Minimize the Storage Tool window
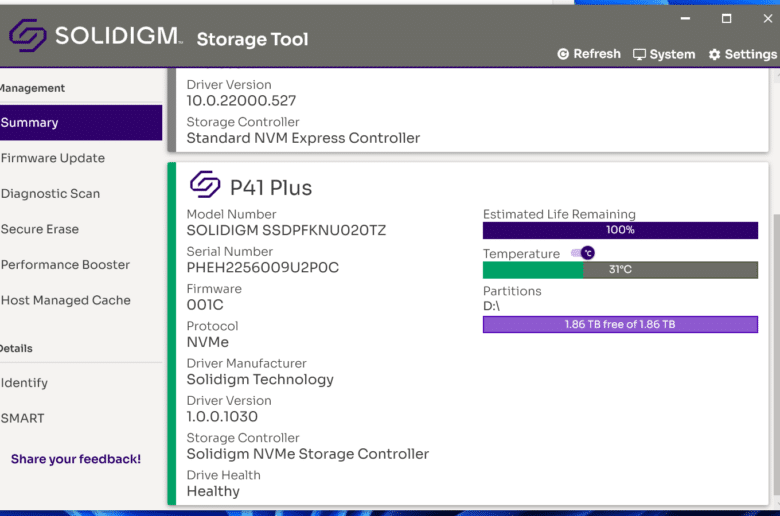The height and width of the screenshot is (516, 780). click(685, 18)
